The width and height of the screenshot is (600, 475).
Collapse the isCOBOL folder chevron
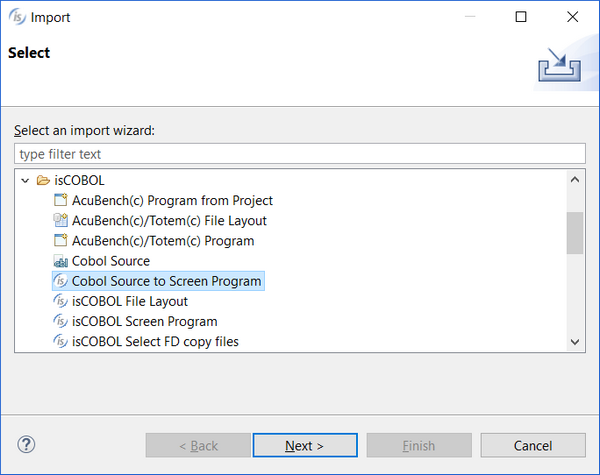(25, 180)
